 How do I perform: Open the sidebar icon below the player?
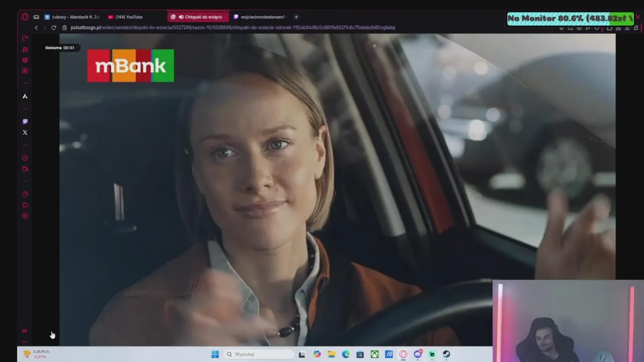(25, 169)
